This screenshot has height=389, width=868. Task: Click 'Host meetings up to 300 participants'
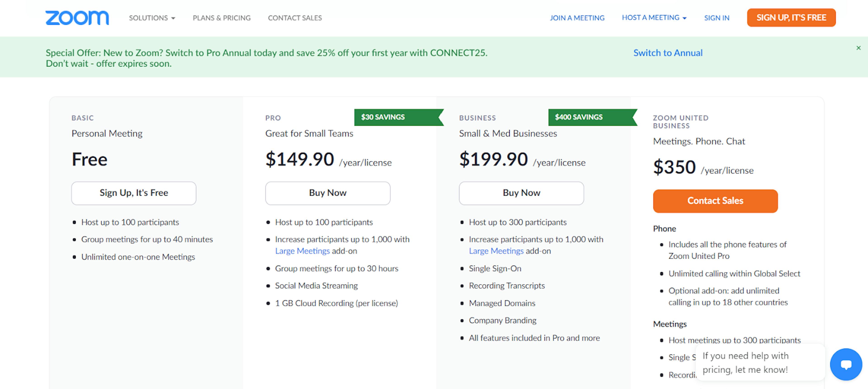tap(735, 340)
